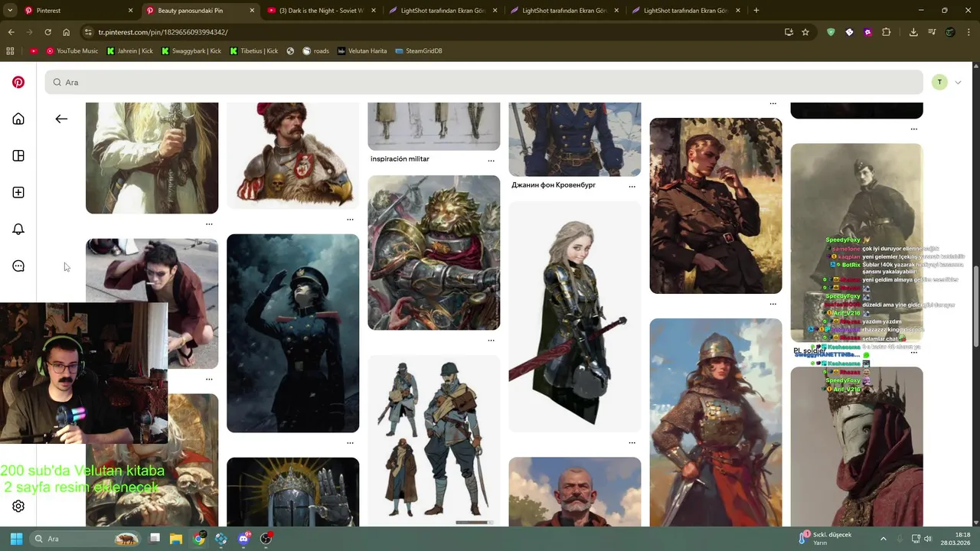Image resolution: width=980 pixels, height=551 pixels.
Task: Show hidden system tray icons
Action: [x=883, y=539]
